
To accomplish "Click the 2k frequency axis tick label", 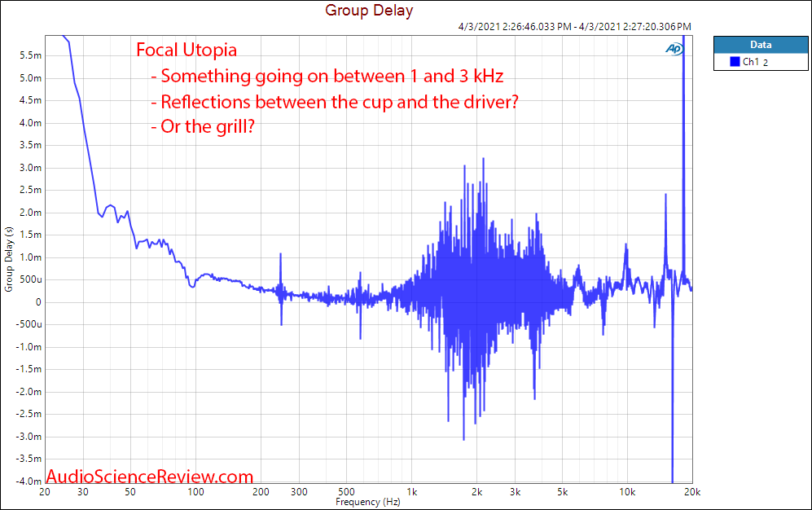I will coord(477,492).
